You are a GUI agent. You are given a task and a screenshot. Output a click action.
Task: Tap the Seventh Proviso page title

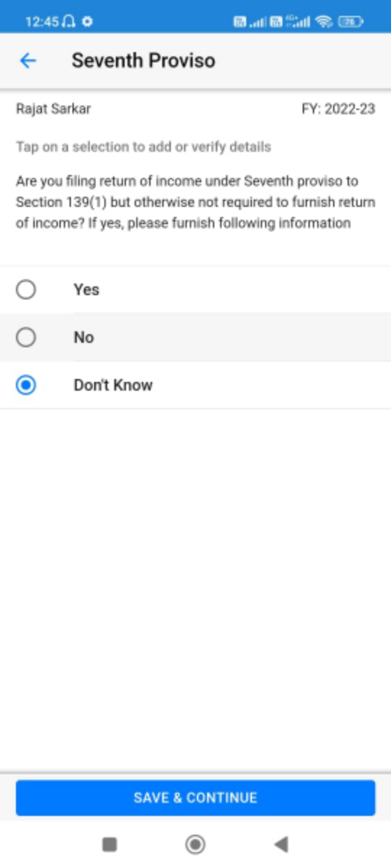pyautogui.click(x=143, y=61)
